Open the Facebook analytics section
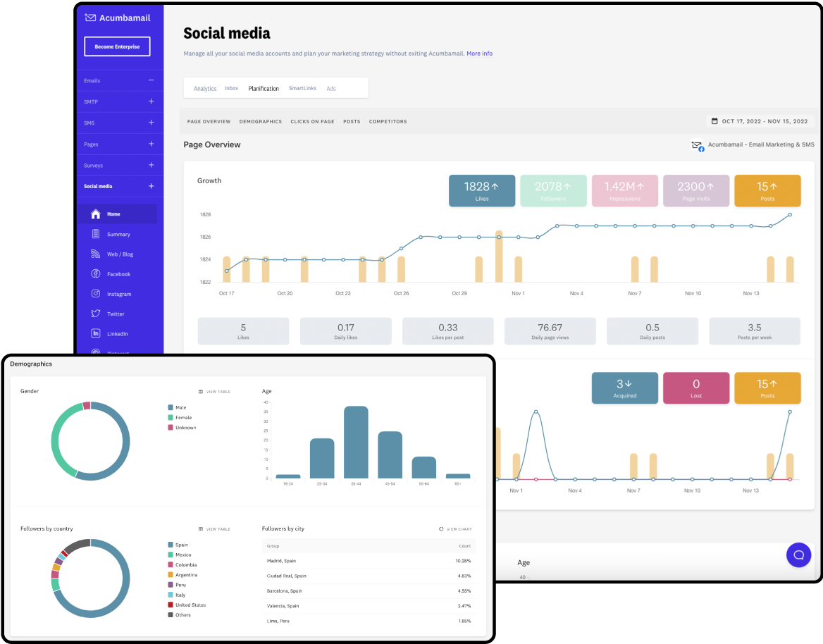 click(x=95, y=274)
